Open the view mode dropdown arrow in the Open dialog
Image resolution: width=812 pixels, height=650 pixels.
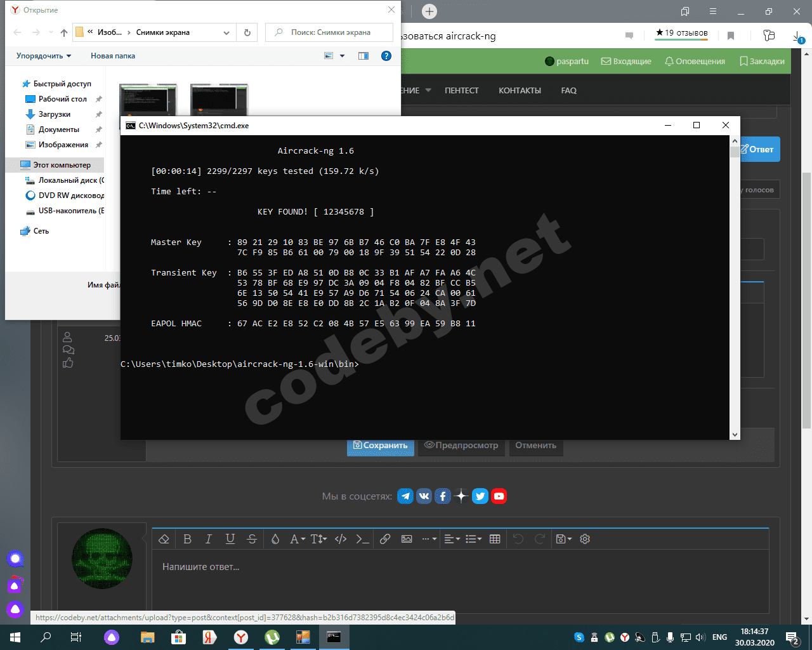343,56
